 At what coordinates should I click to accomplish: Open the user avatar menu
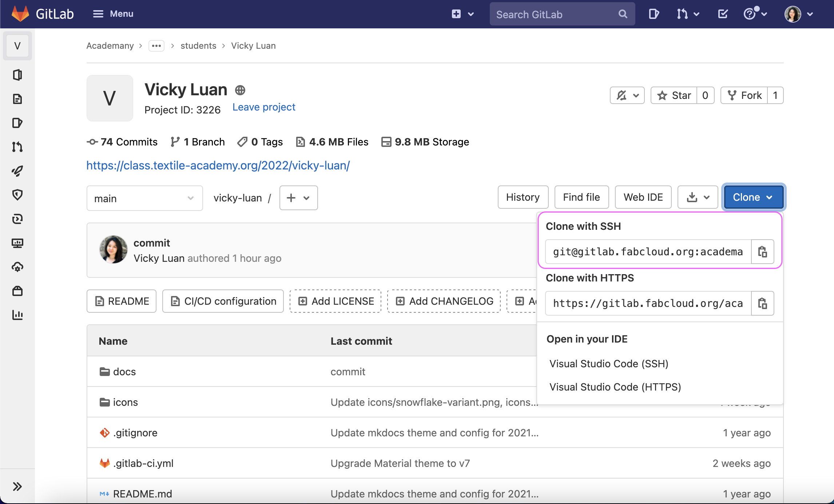tap(799, 14)
